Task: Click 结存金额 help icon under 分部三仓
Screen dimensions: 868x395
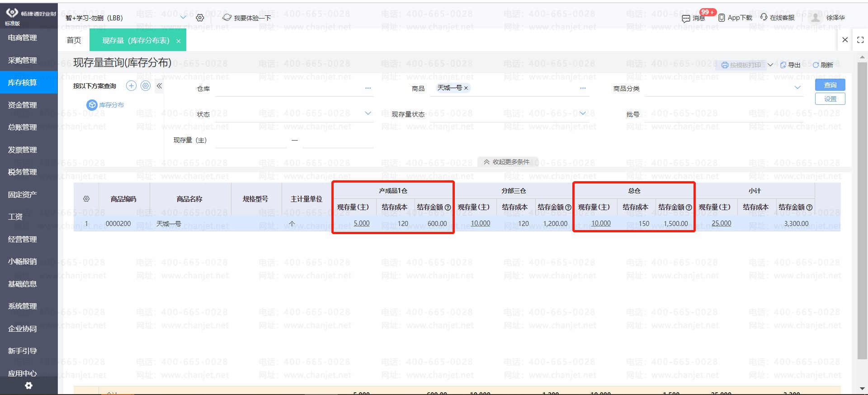Action: (568, 207)
